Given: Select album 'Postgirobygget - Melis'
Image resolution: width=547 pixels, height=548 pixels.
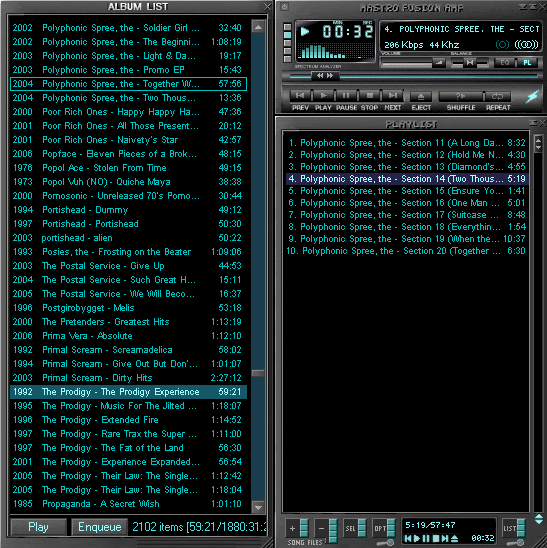Looking at the screenshot, I should pyautogui.click(x=128, y=308).
